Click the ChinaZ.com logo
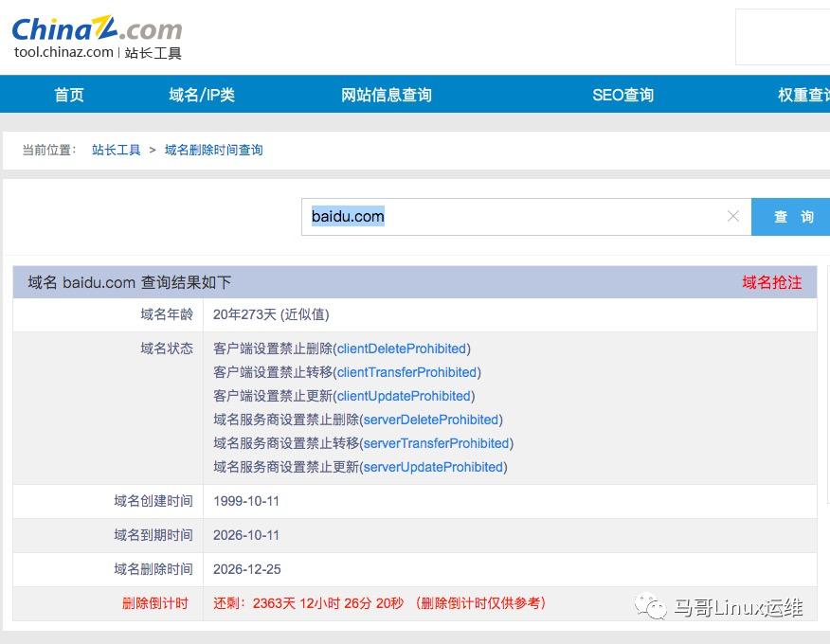The height and width of the screenshot is (644, 830). pos(97,28)
